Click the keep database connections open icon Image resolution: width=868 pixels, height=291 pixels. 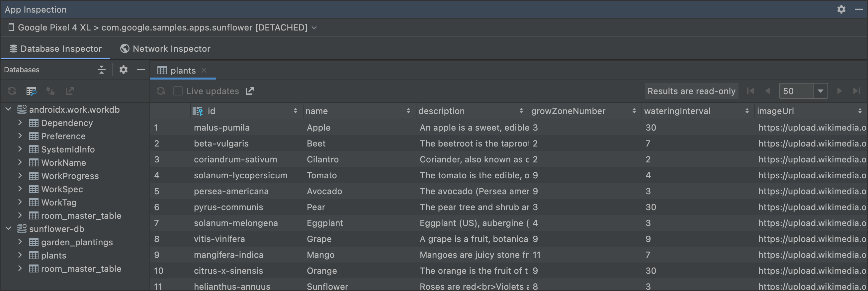click(x=50, y=91)
